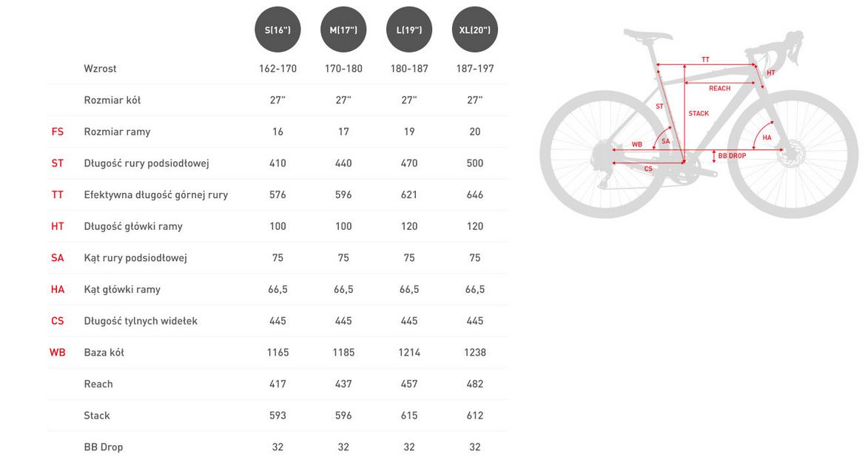The image size is (868, 471).
Task: Click the Efektywna długość górnej rury label
Action: 156,194
